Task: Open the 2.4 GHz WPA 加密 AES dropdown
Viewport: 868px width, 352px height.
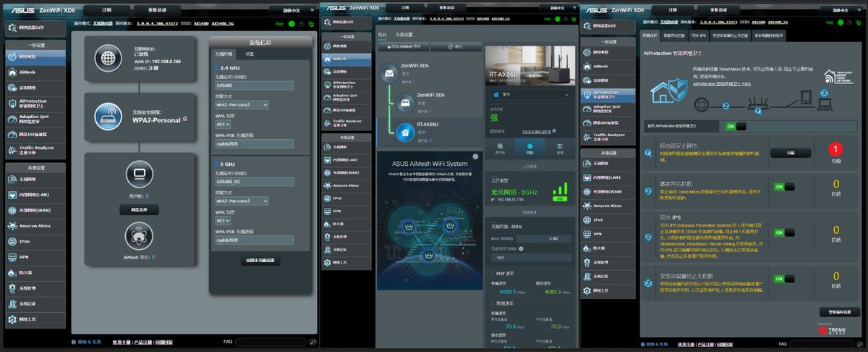Action: (224, 125)
